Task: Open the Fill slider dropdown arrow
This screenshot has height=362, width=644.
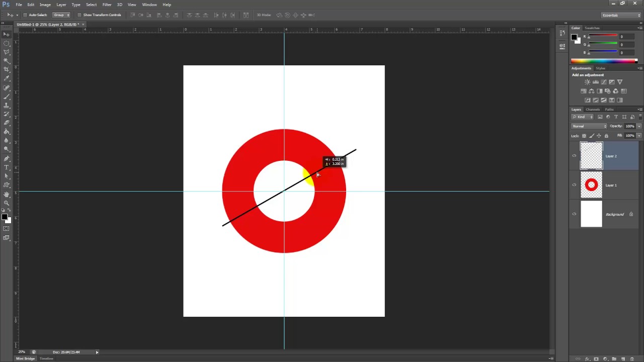Action: click(639, 136)
